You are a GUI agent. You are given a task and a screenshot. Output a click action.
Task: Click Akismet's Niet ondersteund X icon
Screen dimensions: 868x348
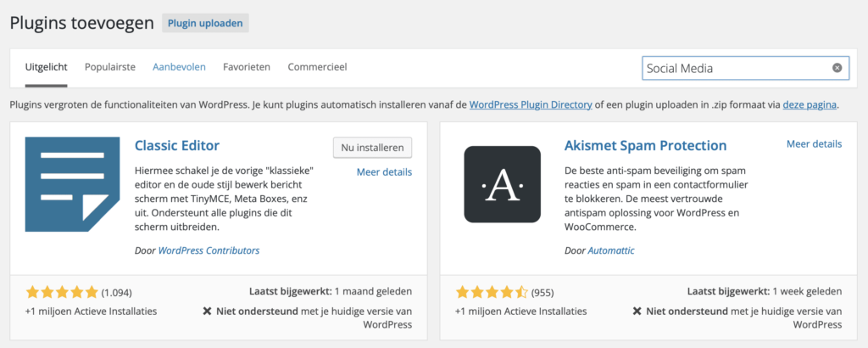(x=637, y=312)
